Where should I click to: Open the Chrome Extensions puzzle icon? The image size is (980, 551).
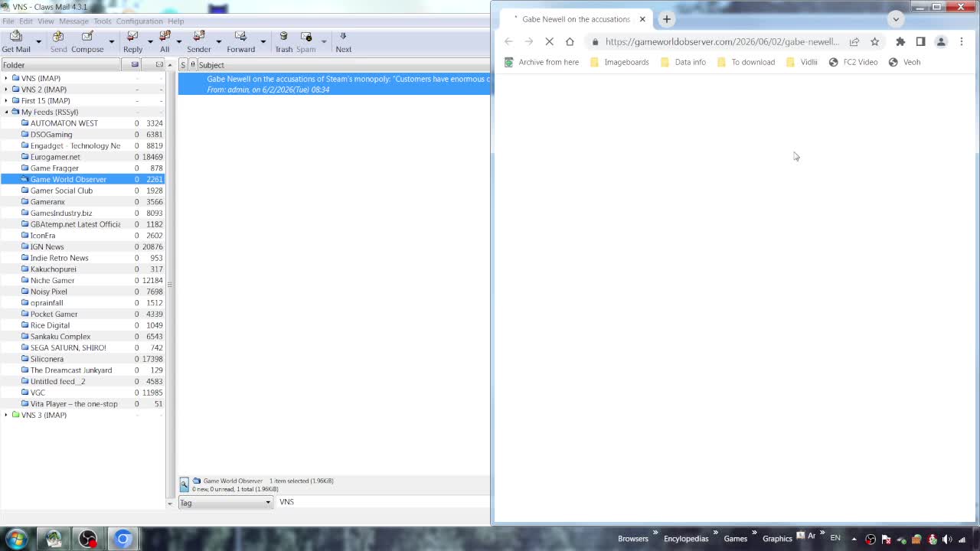click(900, 41)
